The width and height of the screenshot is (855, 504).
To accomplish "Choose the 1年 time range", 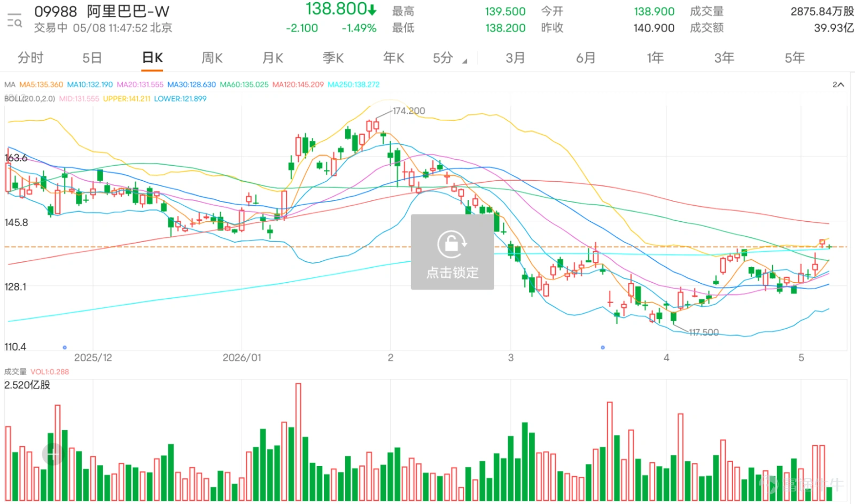I will (x=655, y=58).
